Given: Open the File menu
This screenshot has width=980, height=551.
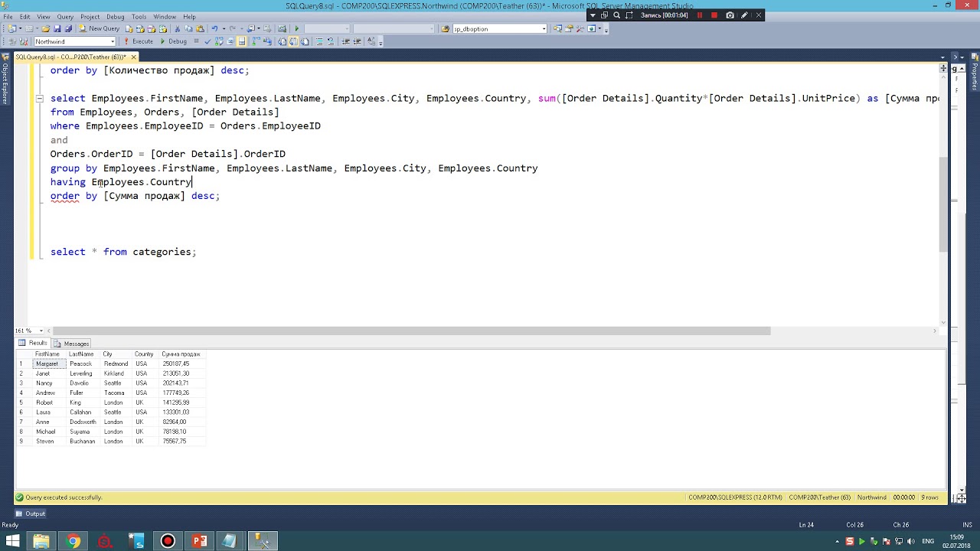Looking at the screenshot, I should click(x=8, y=16).
